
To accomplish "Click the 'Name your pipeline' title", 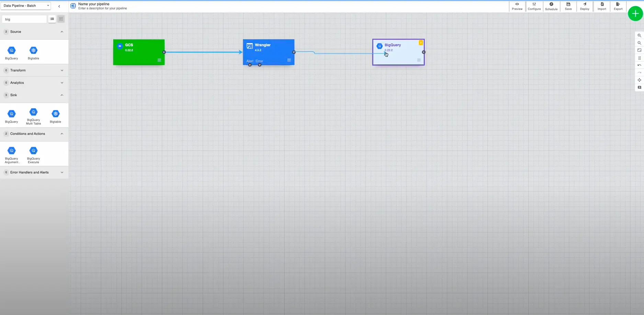I will click(x=94, y=4).
